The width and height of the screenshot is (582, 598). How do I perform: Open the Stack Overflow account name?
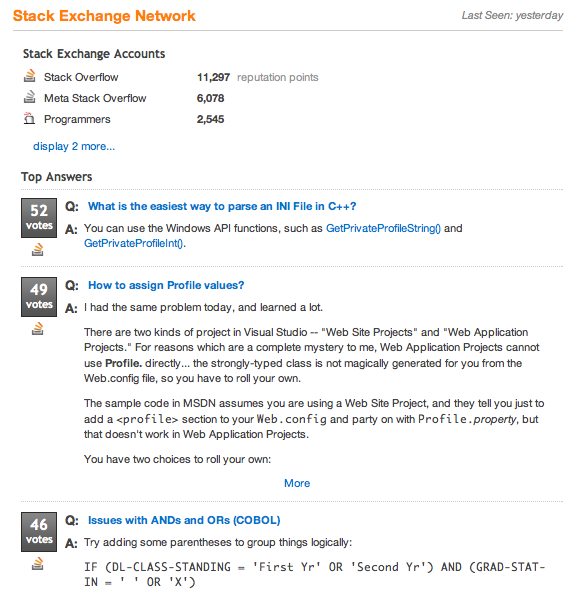[81, 77]
